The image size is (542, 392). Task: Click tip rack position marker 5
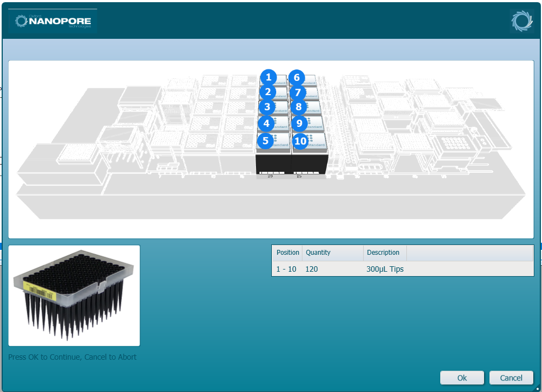265,141
